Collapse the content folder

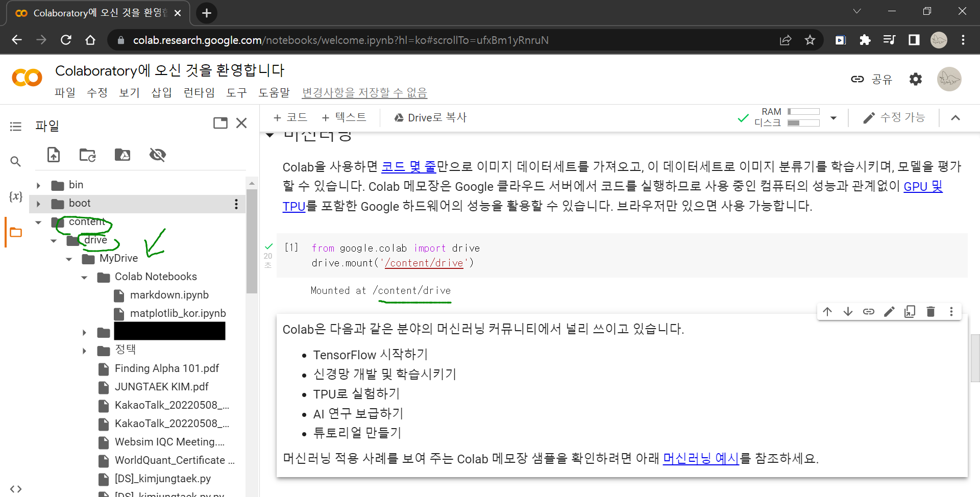pos(38,222)
